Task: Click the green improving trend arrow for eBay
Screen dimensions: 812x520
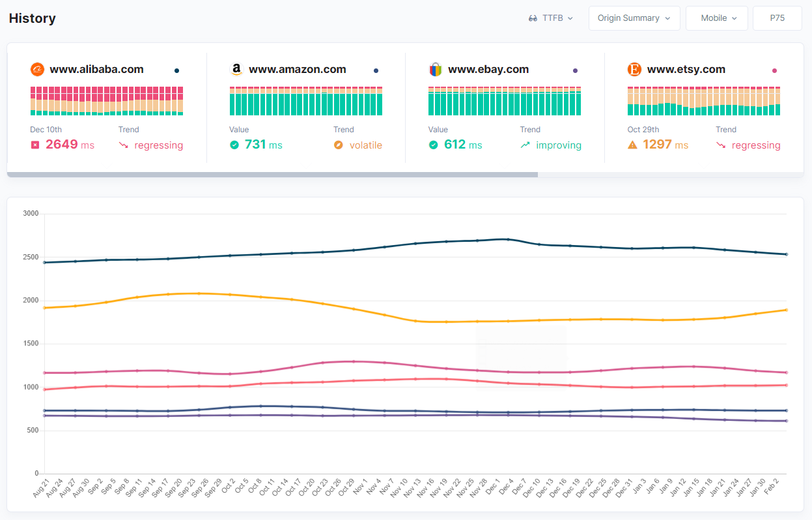Action: pyautogui.click(x=525, y=145)
